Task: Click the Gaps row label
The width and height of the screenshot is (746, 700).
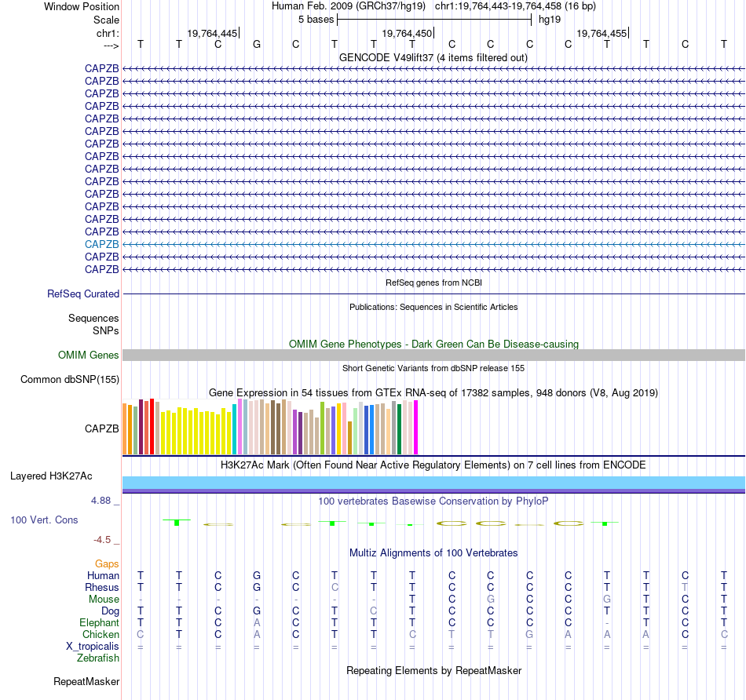Action: pos(107,564)
